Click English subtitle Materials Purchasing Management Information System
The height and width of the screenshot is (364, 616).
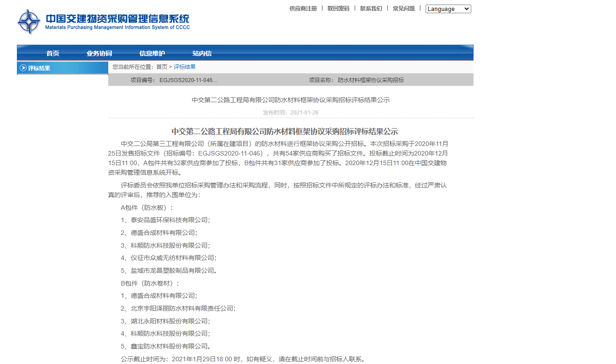117,27
